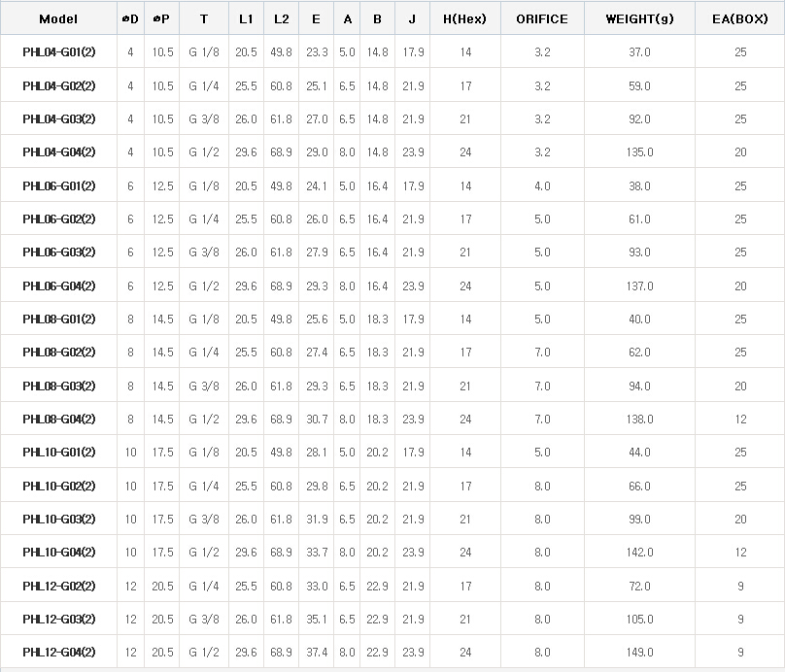Select the 142.0 weight for PHL10-G04(2)
The image size is (785, 672).
point(638,553)
